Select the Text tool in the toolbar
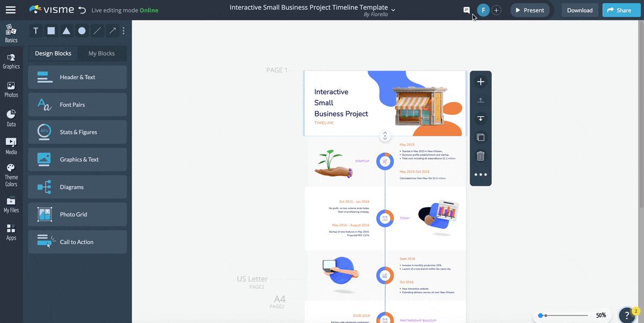Image resolution: width=644 pixels, height=323 pixels. (x=35, y=31)
